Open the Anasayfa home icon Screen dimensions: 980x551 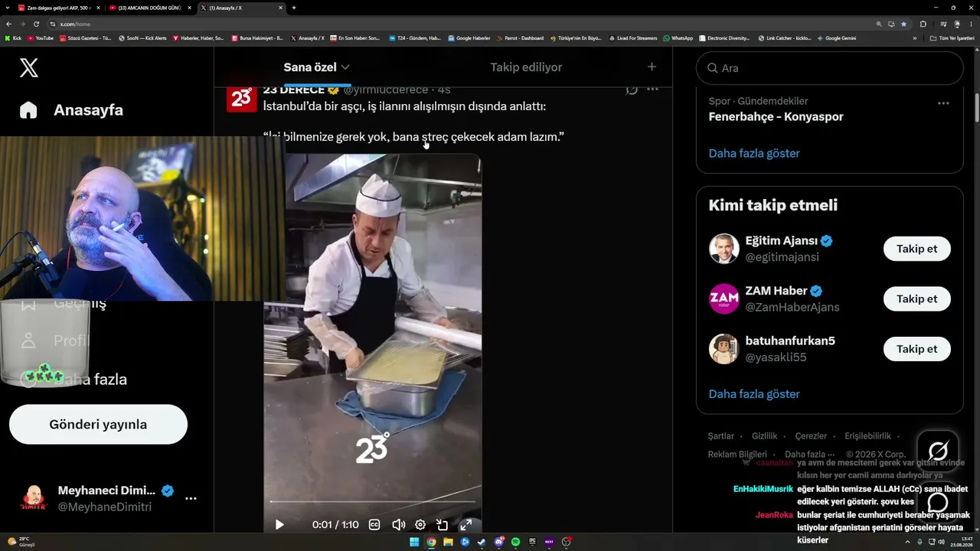[28, 110]
